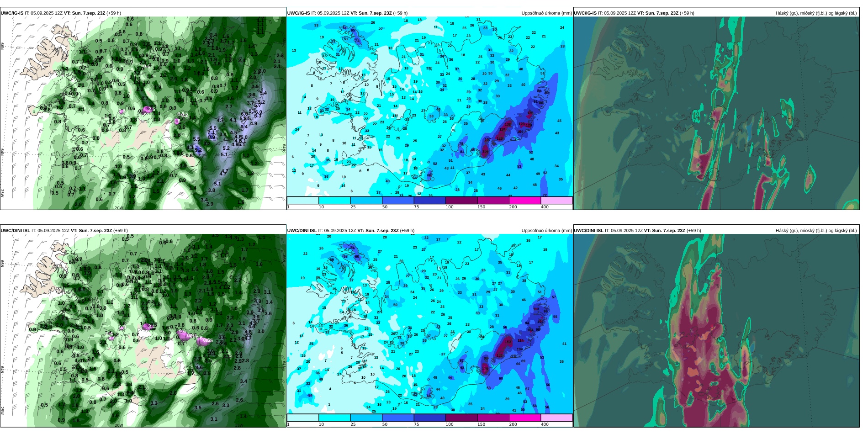Select the sky-blue 25–50 mm swatch in UWC/IG-IS legend
The image size is (868, 434).
[x=366, y=200]
